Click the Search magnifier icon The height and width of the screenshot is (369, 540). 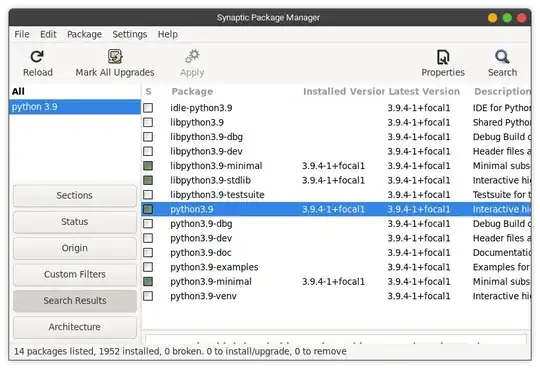[502, 57]
